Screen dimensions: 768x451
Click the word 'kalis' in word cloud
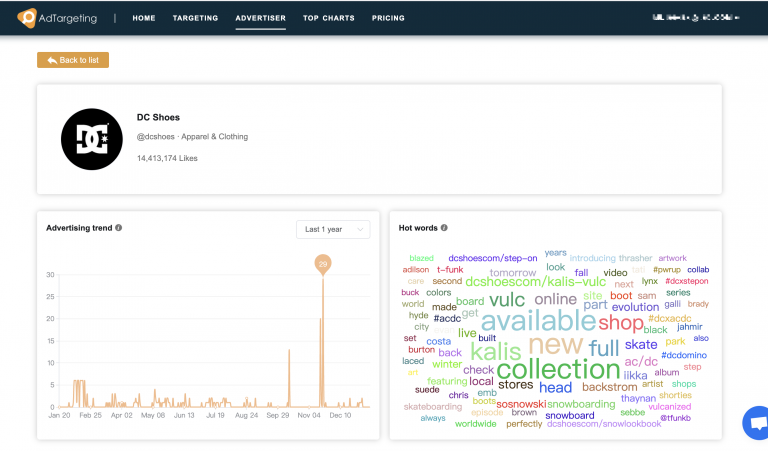496,351
